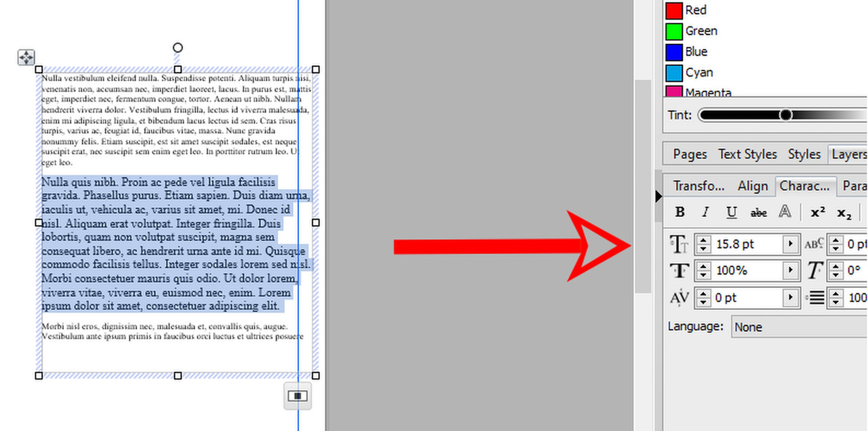Open the font size flyout arrow next to 15.8 pt
Viewport: 868px width, 431px height.
pyautogui.click(x=790, y=244)
